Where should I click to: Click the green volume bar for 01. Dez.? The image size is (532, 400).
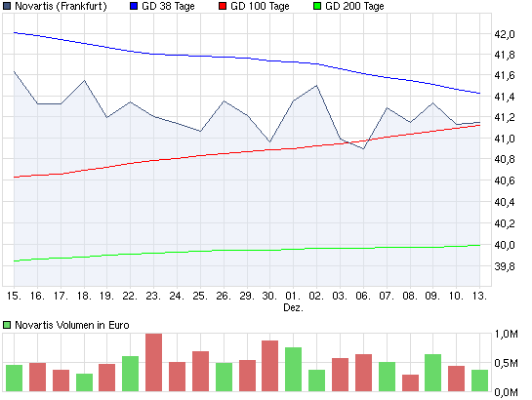[x=293, y=370]
